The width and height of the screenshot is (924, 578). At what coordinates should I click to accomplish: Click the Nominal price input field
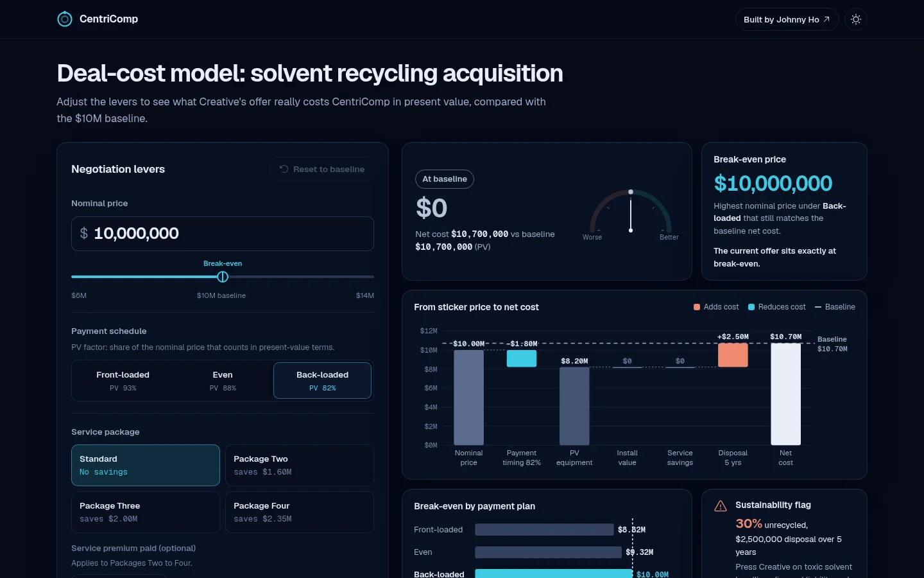(222, 234)
